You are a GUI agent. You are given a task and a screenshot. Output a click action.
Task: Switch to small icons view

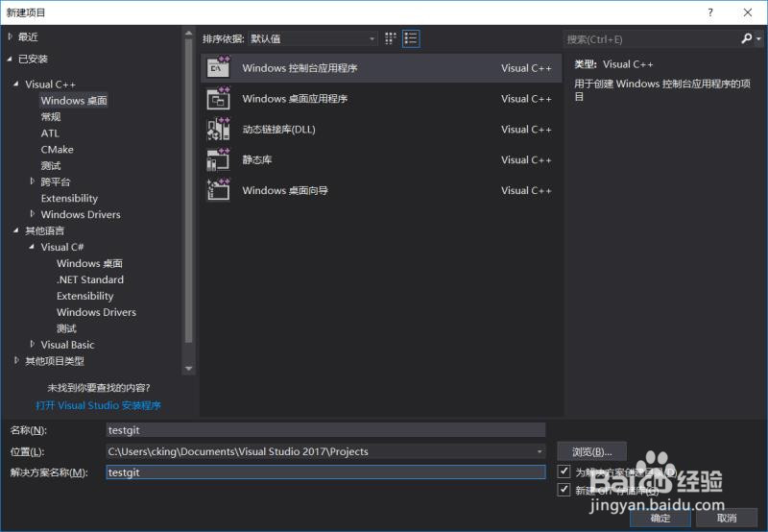(x=391, y=38)
